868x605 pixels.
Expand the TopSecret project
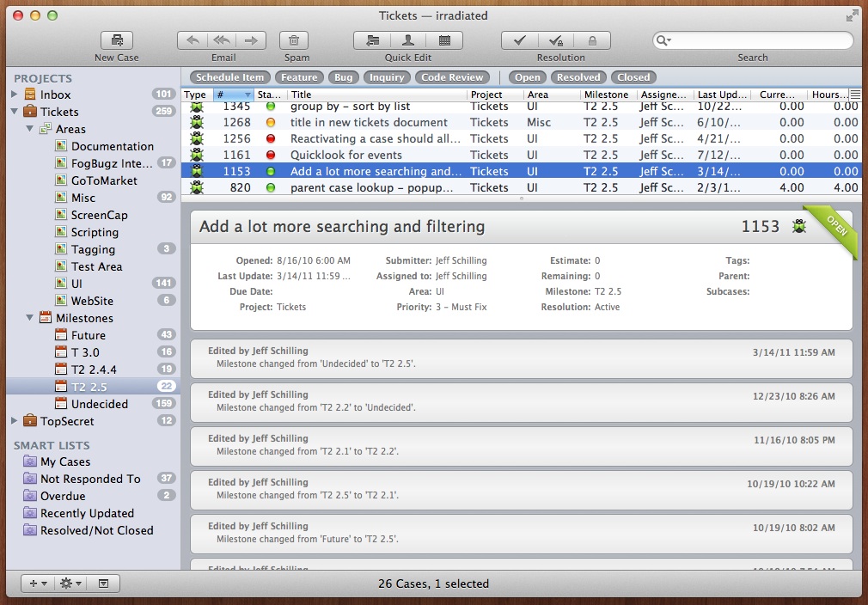coord(15,421)
